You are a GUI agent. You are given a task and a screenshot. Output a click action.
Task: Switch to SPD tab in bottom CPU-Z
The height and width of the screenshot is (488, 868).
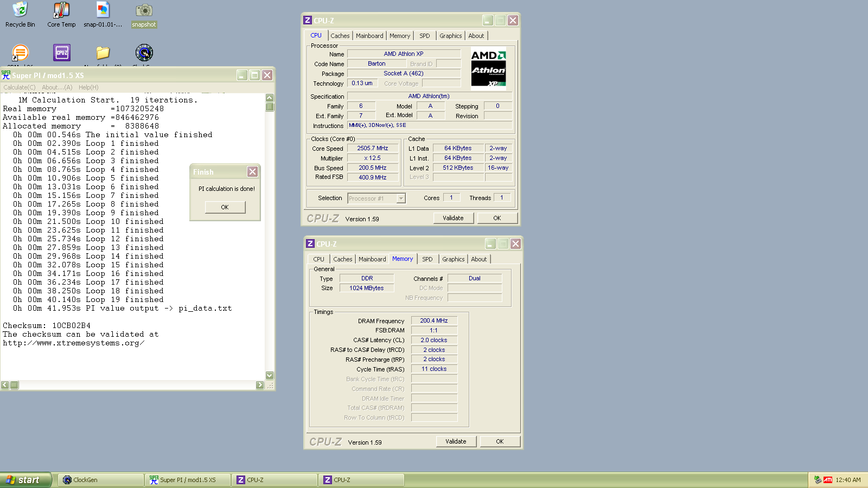pyautogui.click(x=427, y=259)
